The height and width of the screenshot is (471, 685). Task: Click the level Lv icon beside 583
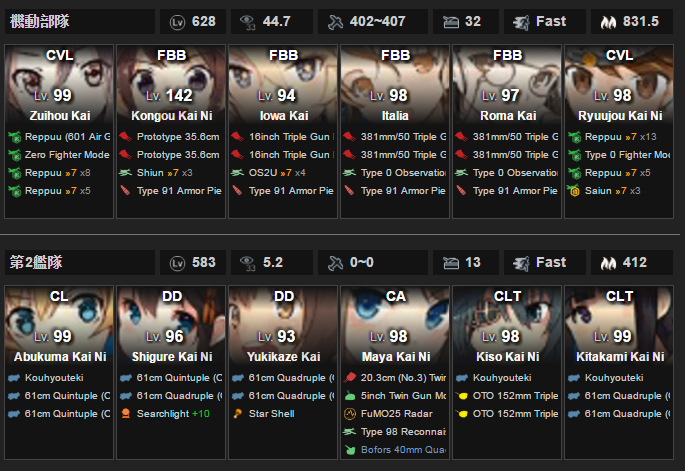tap(177, 263)
